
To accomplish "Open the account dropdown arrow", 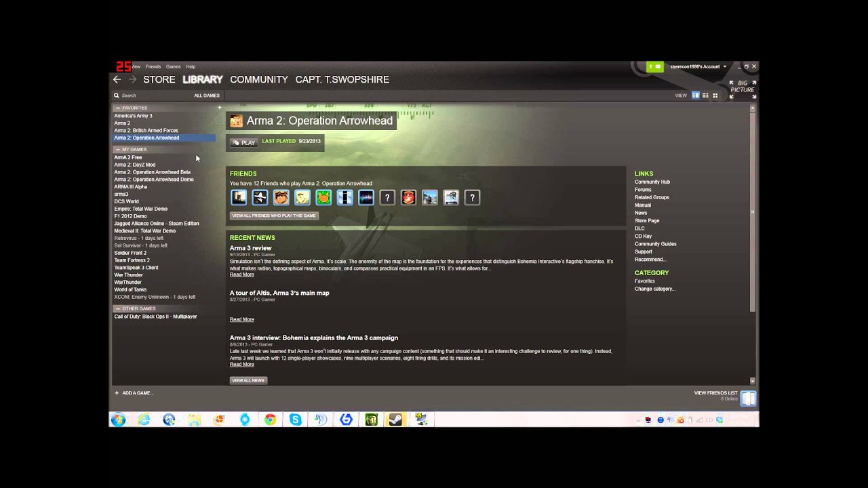I will [x=725, y=66].
